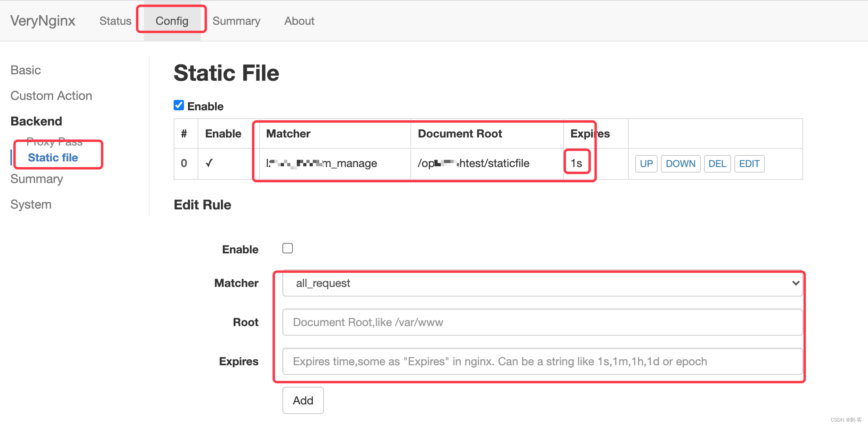Click the 1s expires value
868x426 pixels.
click(576, 163)
